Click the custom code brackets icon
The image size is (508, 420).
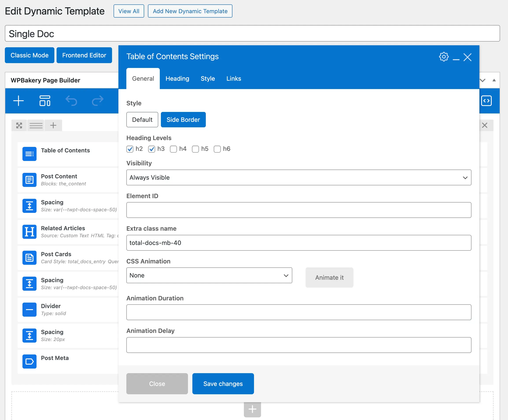(486, 101)
